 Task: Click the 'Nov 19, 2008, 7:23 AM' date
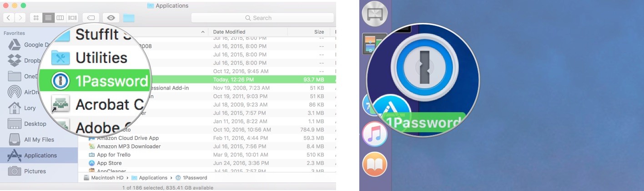(x=241, y=88)
